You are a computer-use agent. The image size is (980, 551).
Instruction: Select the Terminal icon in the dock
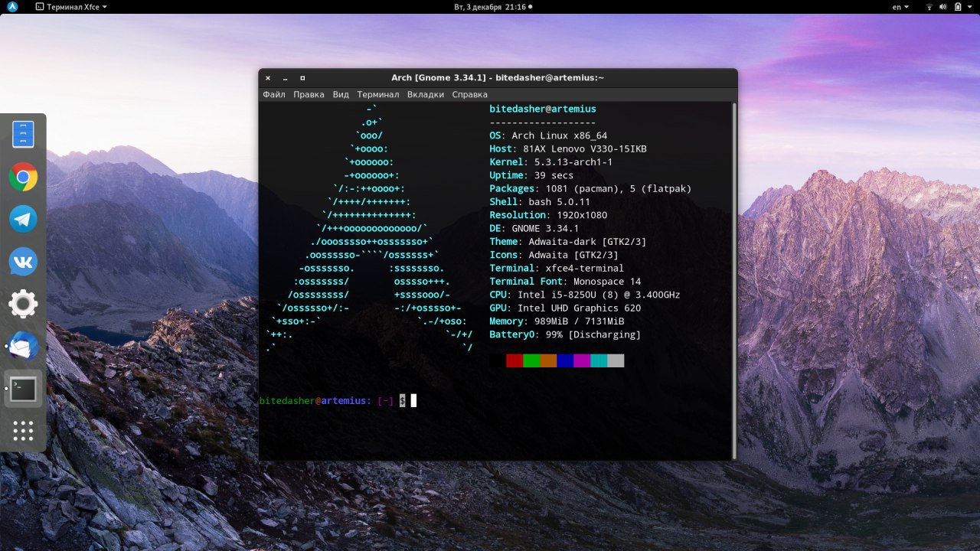[x=23, y=389]
